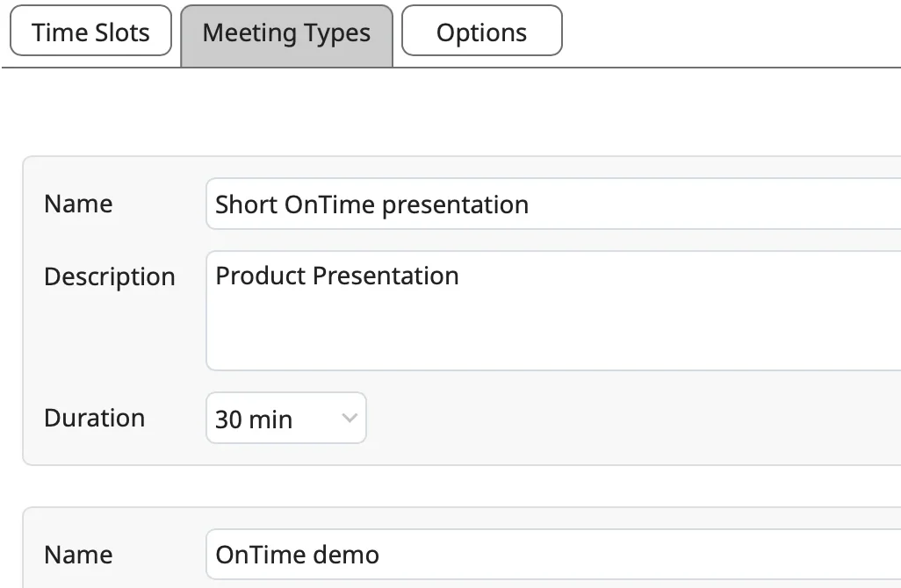Click the chevron arrow in Duration selector
This screenshot has height=588, width=901.
[349, 418]
